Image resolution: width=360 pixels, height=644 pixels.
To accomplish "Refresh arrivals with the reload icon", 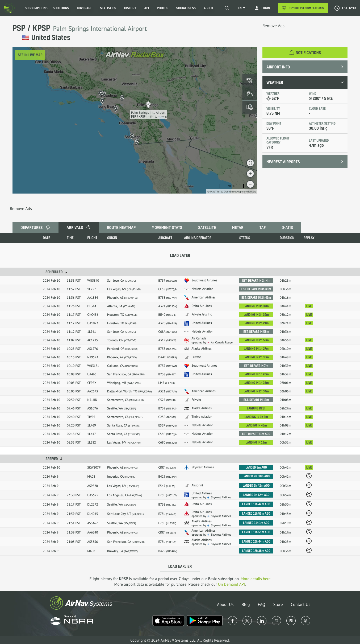I will click(x=88, y=227).
